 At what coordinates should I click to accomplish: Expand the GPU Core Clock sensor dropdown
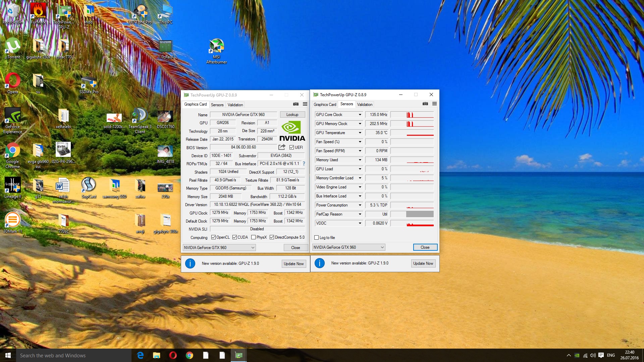(x=360, y=115)
